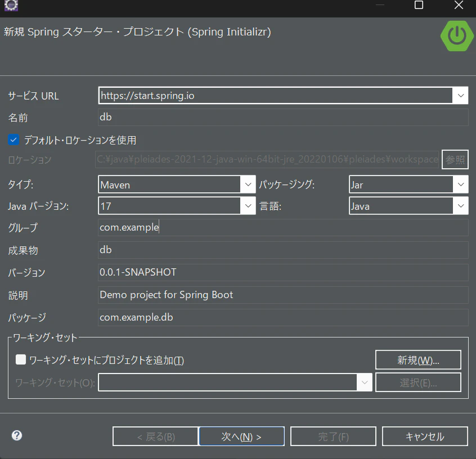The width and height of the screenshot is (476, 459).
Task: Enable adding project to working set
Action: click(21, 360)
